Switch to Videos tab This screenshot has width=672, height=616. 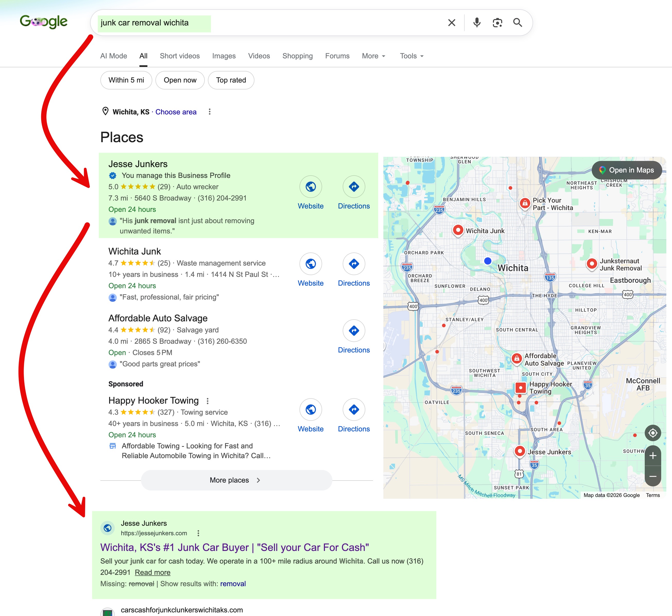[259, 56]
